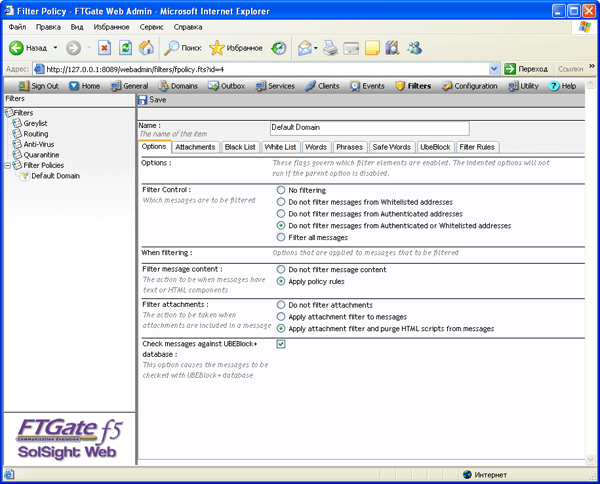Click the Print printer icon
The image size is (600, 484).
pyautogui.click(x=330, y=48)
